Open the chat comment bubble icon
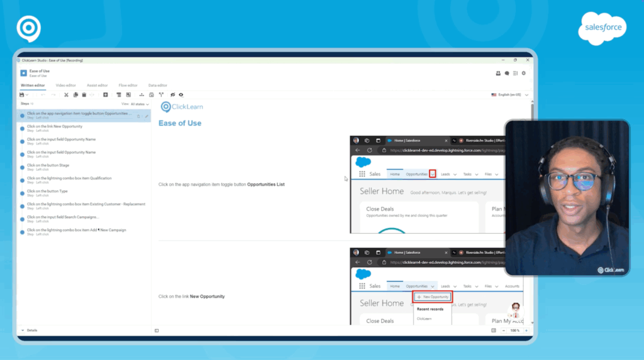 [507, 73]
